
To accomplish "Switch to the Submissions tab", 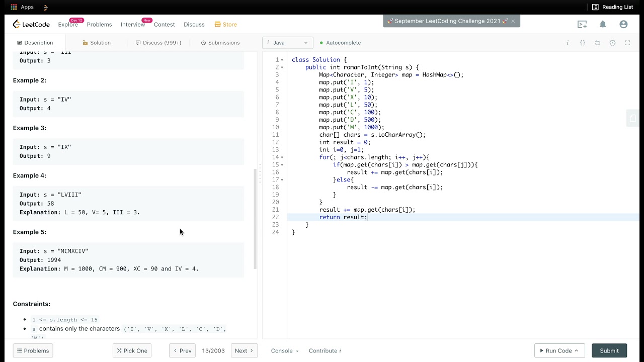I will pyautogui.click(x=220, y=43).
